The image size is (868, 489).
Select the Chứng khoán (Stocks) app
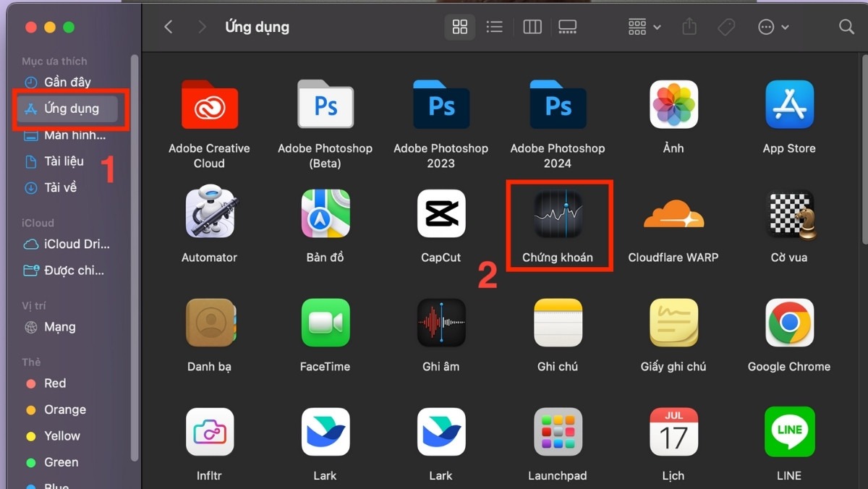pyautogui.click(x=558, y=213)
